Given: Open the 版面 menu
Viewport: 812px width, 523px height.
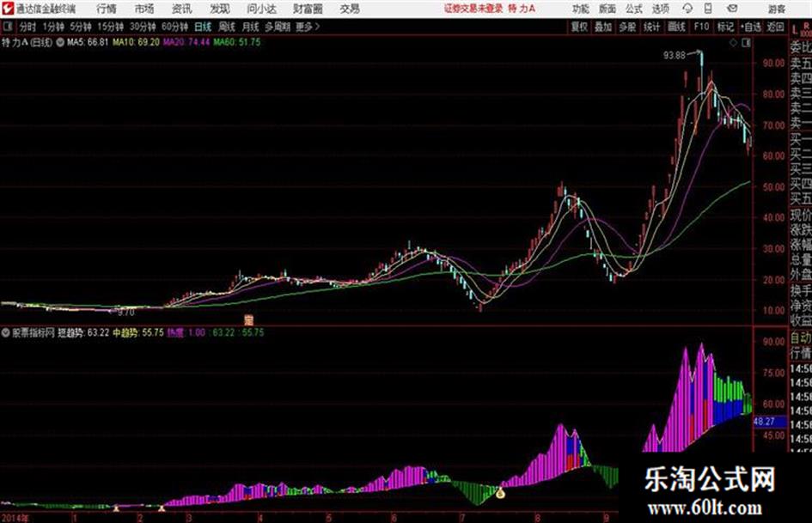Looking at the screenshot, I should [607, 9].
